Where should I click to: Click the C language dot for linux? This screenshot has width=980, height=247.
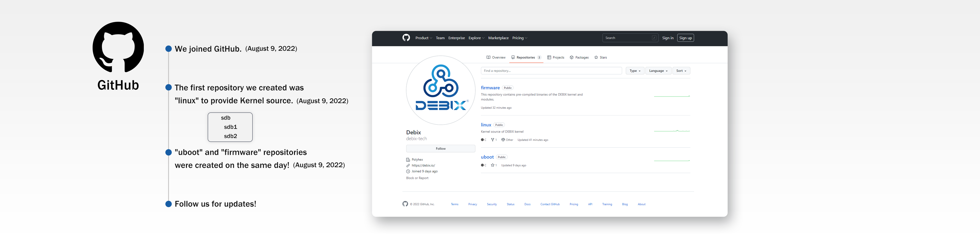pos(482,140)
